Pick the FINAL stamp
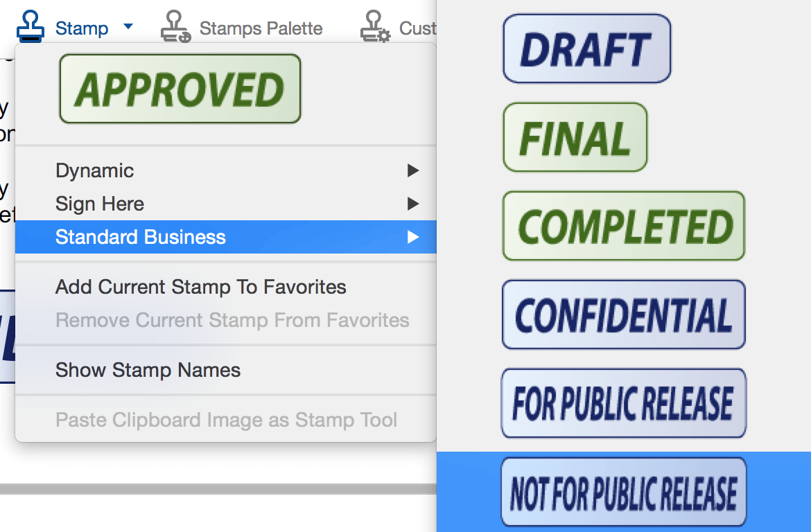Viewport: 811px width, 532px height. 575,137
